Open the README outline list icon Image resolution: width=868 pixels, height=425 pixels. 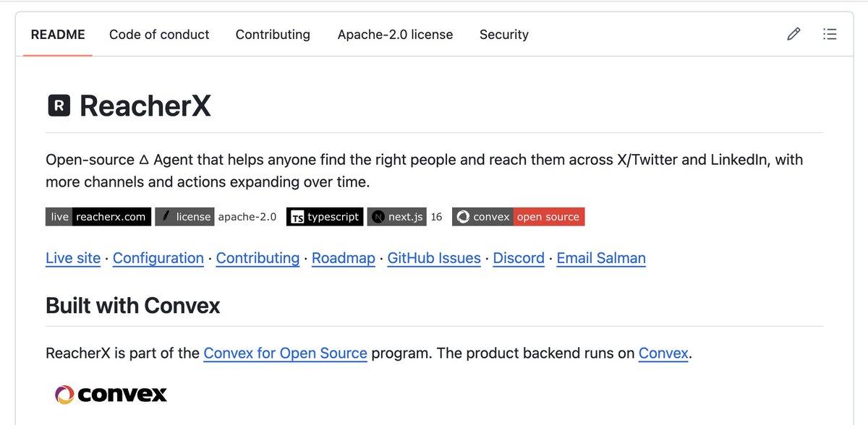(x=830, y=34)
